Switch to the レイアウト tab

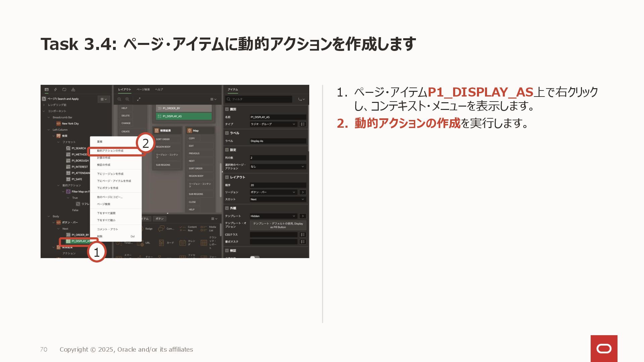point(124,89)
